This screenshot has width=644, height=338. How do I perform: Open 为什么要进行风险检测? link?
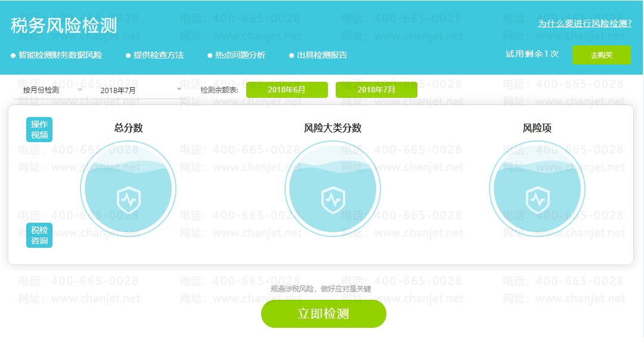585,23
